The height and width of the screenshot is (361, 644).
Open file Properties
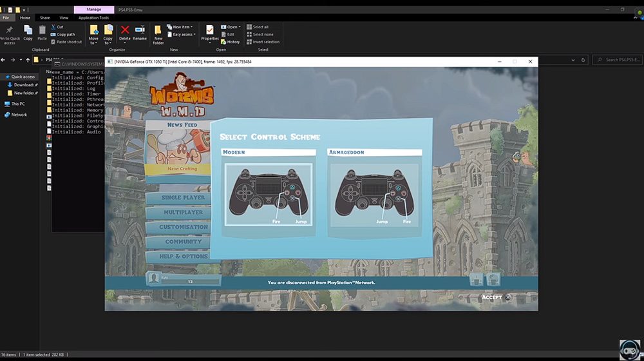210,32
